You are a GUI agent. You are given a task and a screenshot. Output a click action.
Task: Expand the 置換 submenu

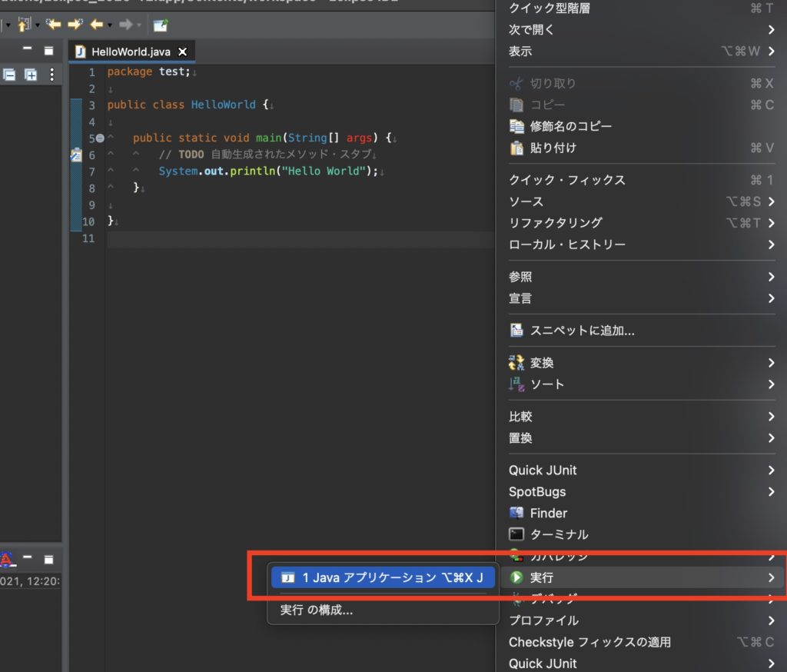click(x=641, y=438)
